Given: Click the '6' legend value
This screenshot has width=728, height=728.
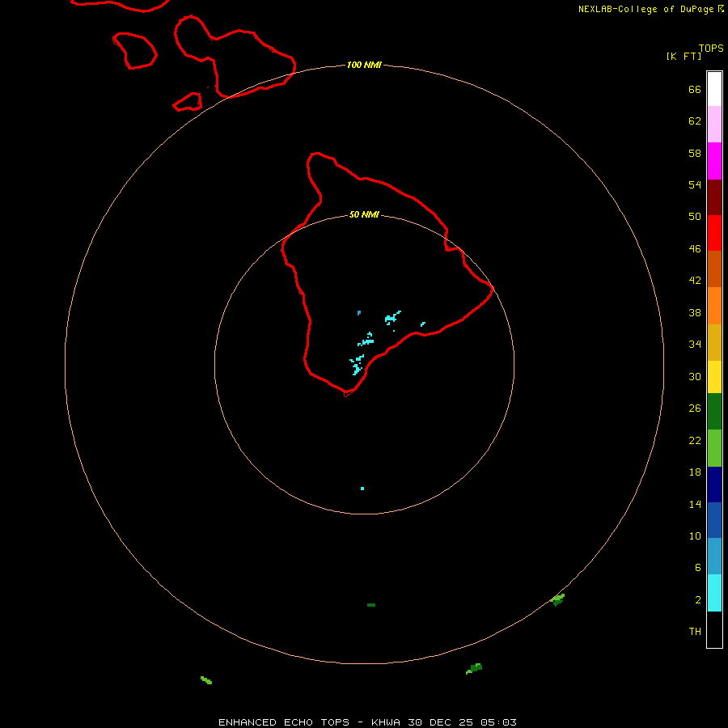Looking at the screenshot, I should pos(698,567).
